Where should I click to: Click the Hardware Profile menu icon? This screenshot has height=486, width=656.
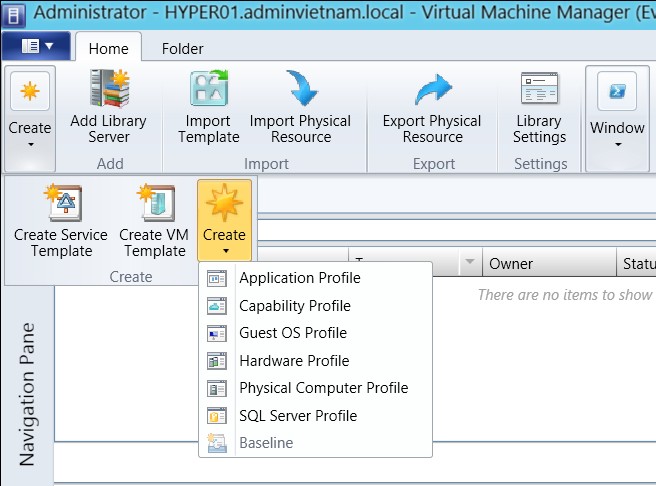tap(217, 361)
